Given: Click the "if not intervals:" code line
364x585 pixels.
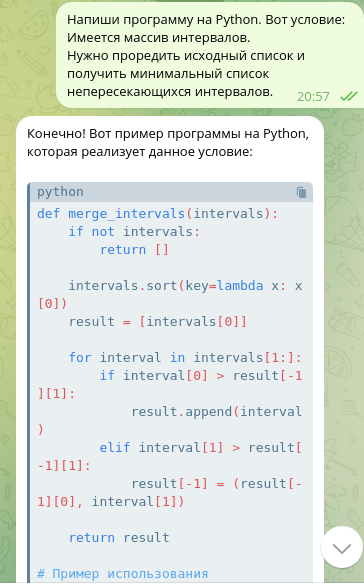Looking at the screenshot, I should pos(134,232).
